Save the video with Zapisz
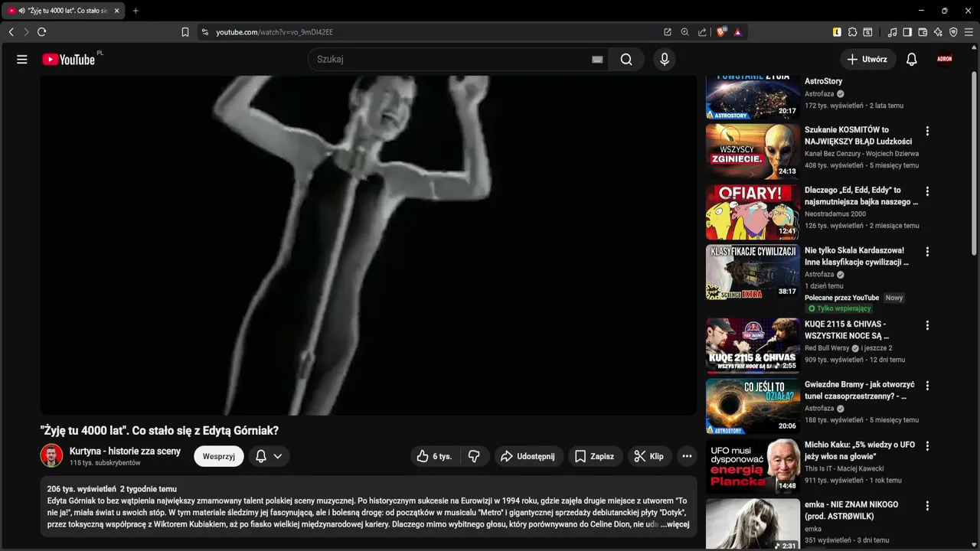This screenshot has height=551, width=980. tap(595, 456)
